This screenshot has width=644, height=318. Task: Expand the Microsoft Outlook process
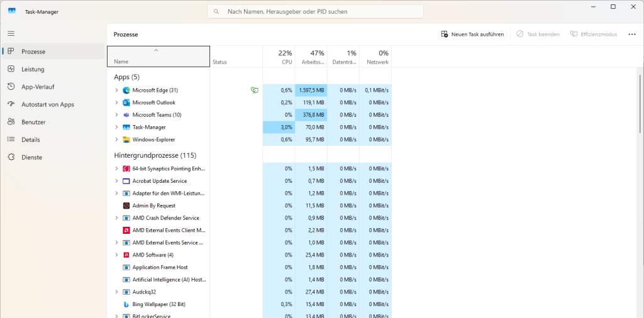116,102
